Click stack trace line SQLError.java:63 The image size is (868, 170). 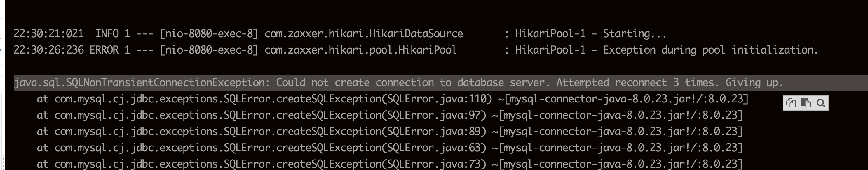pyautogui.click(x=390, y=148)
